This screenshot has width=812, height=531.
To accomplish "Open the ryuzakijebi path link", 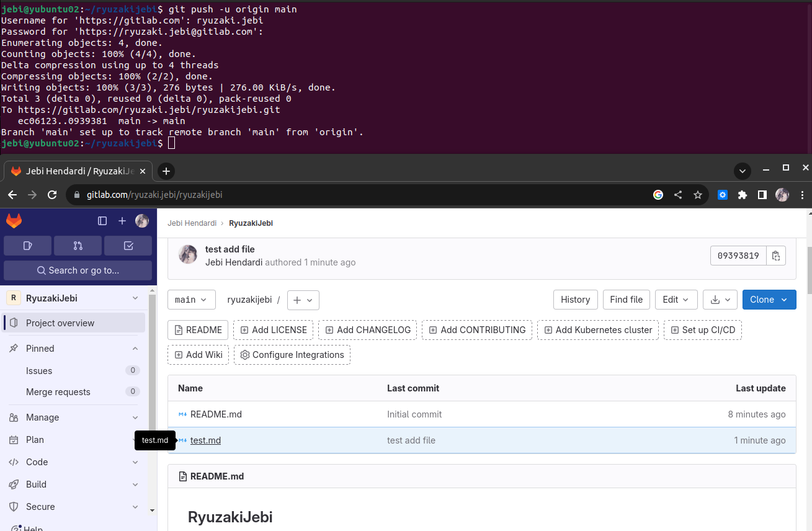I will pyautogui.click(x=249, y=300).
